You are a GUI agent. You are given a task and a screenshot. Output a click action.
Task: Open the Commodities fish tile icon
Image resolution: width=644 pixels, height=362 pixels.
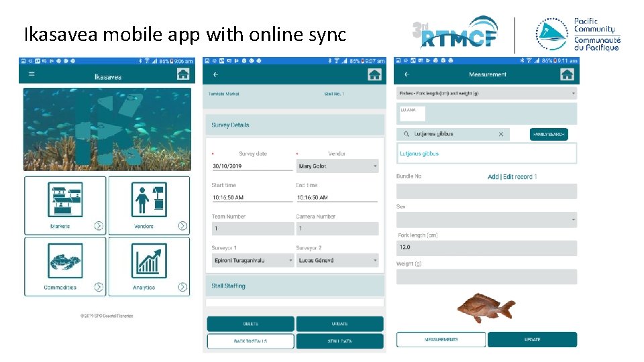[x=65, y=261]
